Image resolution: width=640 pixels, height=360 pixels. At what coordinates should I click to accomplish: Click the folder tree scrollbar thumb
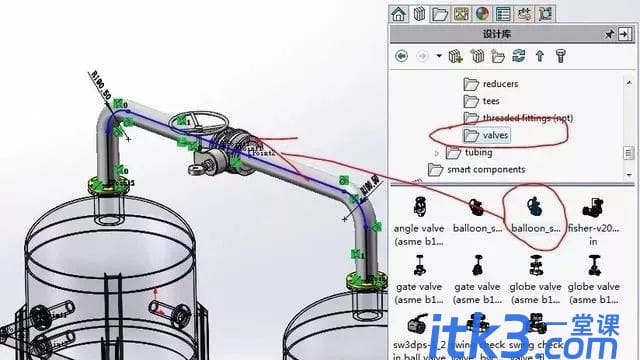pyautogui.click(x=629, y=153)
